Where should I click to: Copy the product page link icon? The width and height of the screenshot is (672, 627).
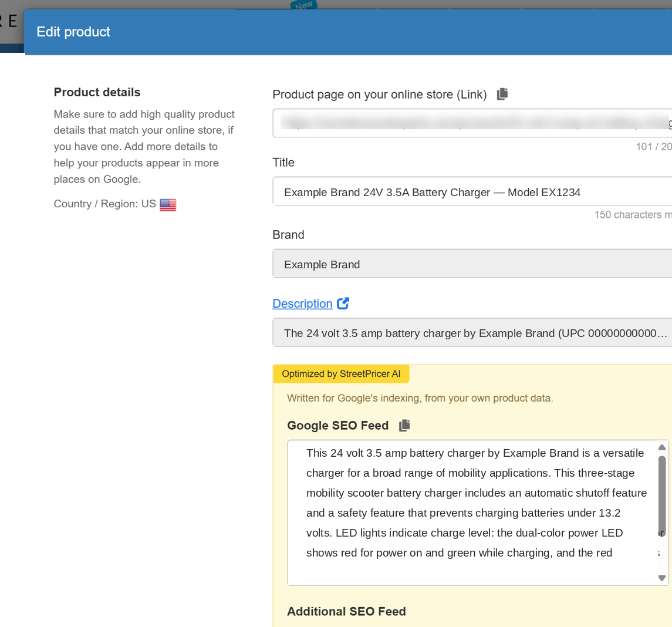[502, 94]
